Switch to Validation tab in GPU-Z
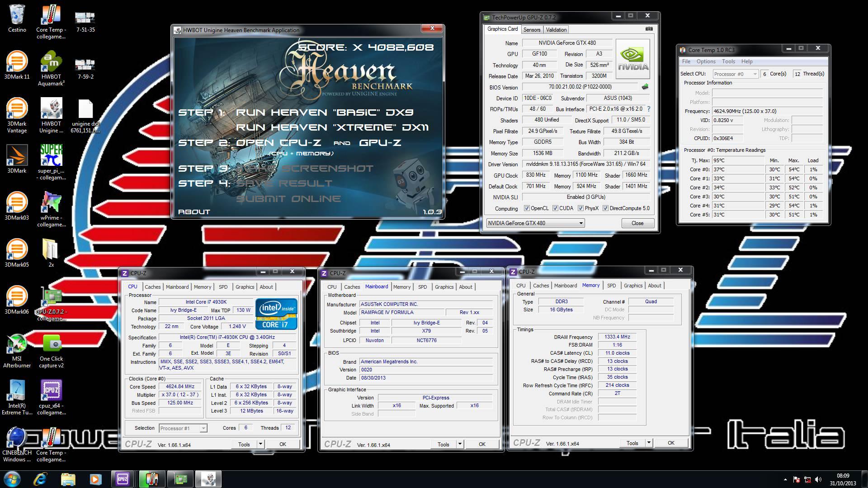Image resolution: width=868 pixels, height=488 pixels. 556,30
